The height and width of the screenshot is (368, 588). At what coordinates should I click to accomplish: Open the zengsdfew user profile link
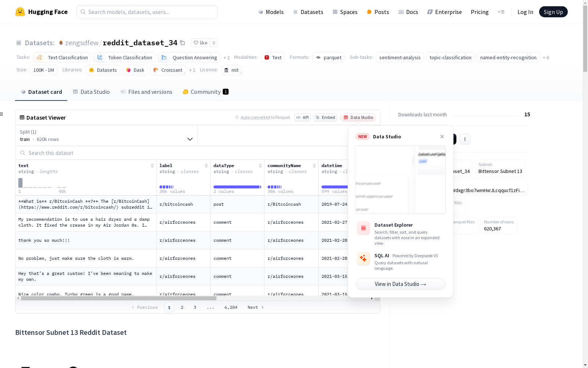[82, 43]
